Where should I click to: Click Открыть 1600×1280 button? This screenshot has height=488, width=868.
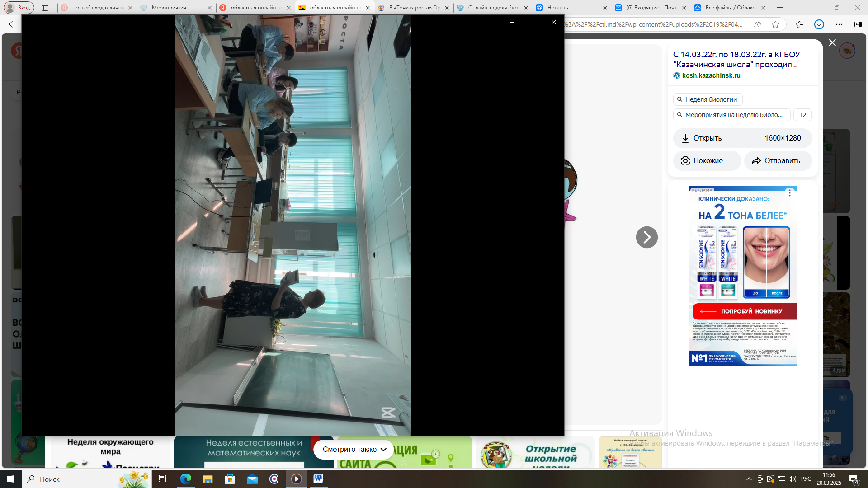point(742,138)
